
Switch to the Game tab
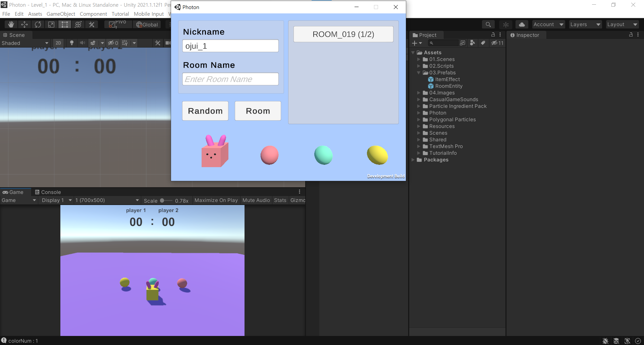pos(13,192)
